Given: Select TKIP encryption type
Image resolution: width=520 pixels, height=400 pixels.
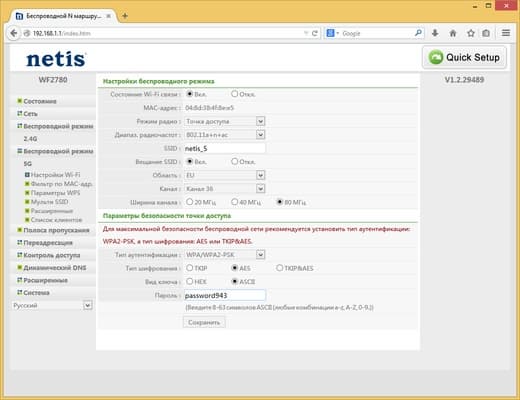Looking at the screenshot, I should (x=190, y=268).
